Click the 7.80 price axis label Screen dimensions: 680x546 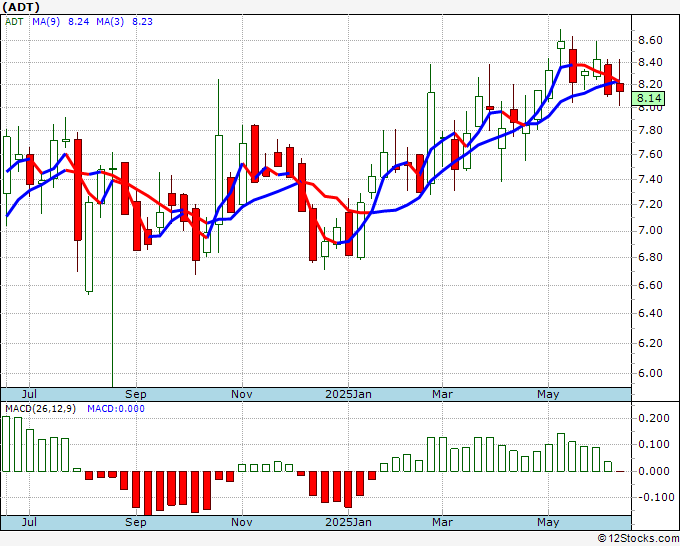pyautogui.click(x=650, y=130)
